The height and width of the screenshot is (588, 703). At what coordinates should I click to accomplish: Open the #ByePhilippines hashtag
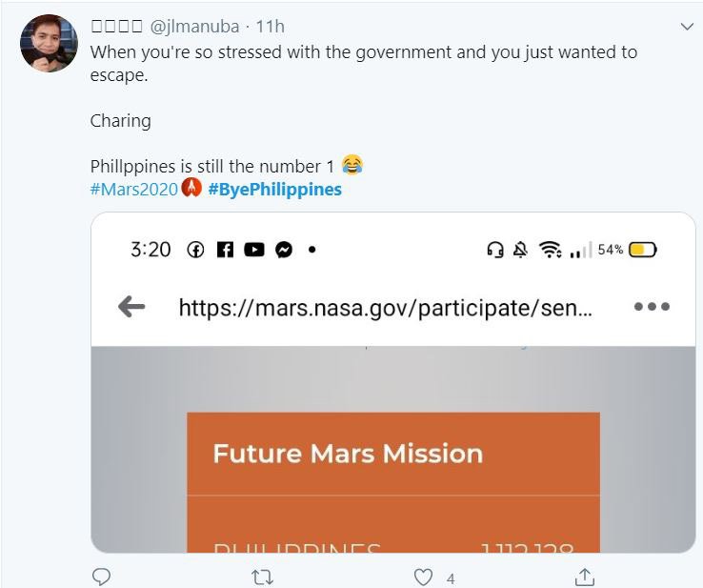click(274, 189)
